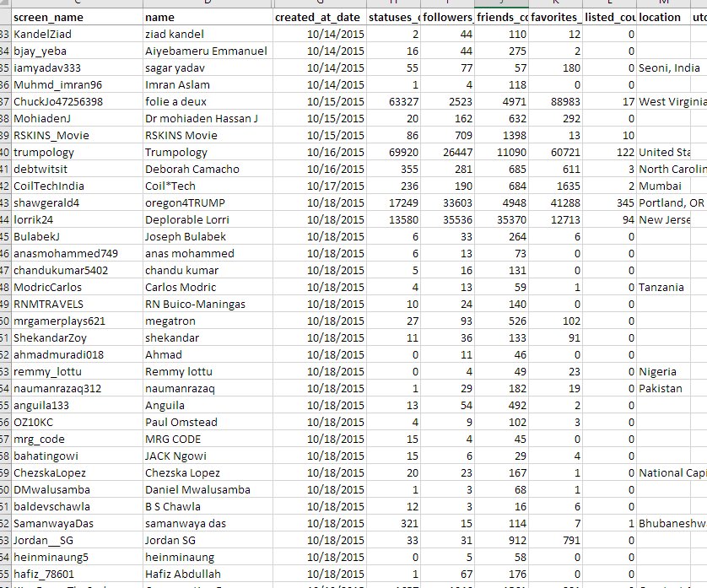Click location cell Tanzania
This screenshot has width=707, height=588.
pyautogui.click(x=663, y=287)
